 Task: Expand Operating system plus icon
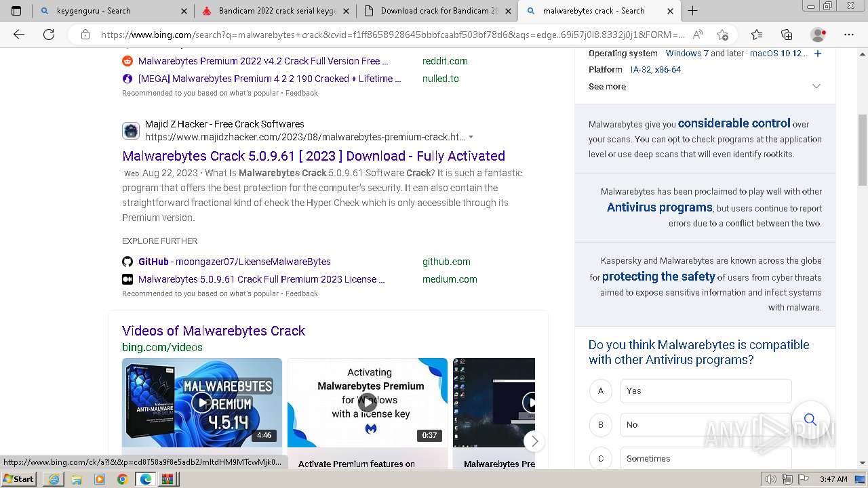[x=818, y=54]
